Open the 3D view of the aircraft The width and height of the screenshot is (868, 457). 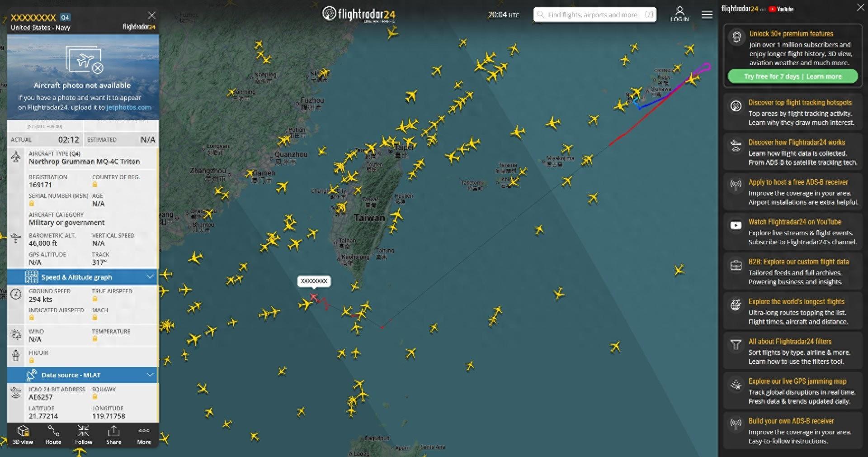coord(23,435)
